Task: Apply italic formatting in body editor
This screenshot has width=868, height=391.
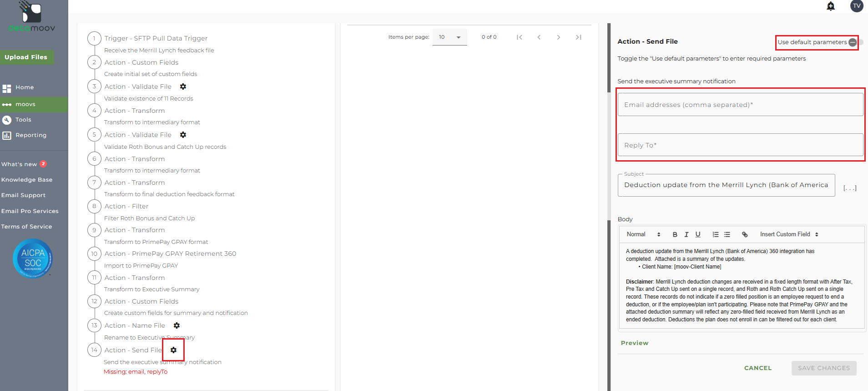Action: coord(686,234)
